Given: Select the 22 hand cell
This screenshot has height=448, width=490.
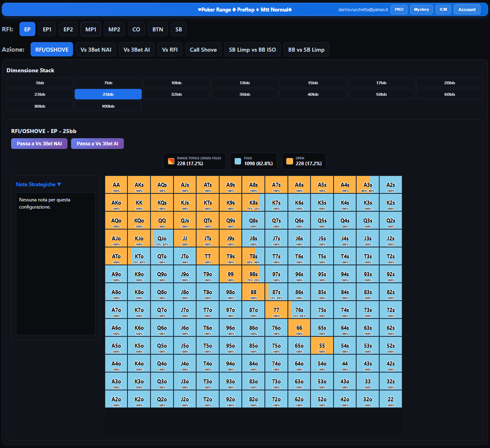Looking at the screenshot, I should pos(391,399).
